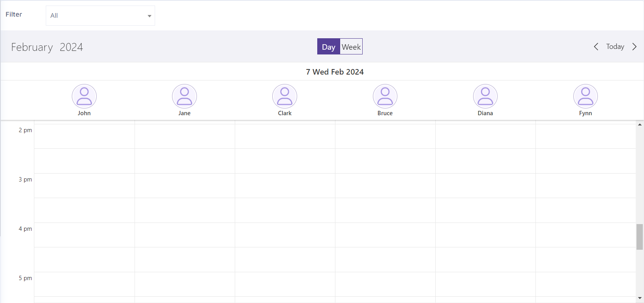Image resolution: width=644 pixels, height=303 pixels.
Task: Click the Clark resource name
Action: [x=285, y=113]
